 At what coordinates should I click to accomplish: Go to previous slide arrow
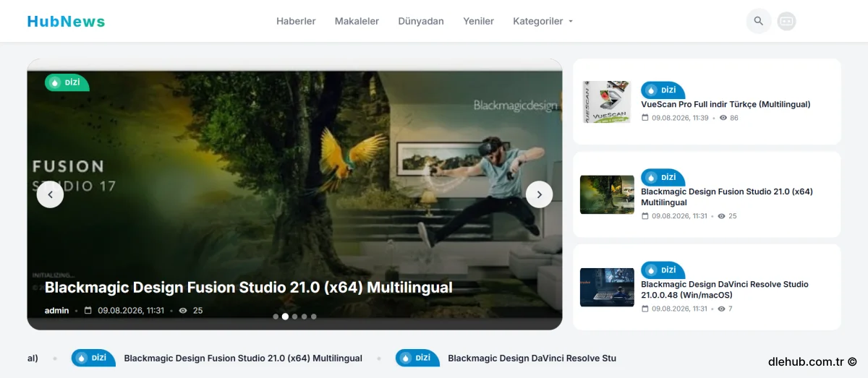coord(51,194)
